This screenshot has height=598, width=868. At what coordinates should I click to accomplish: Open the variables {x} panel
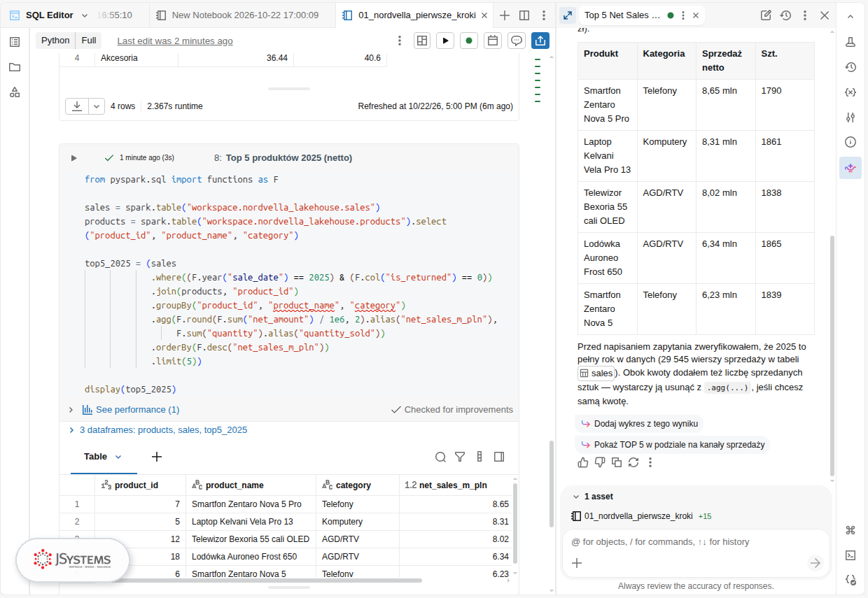(x=850, y=92)
